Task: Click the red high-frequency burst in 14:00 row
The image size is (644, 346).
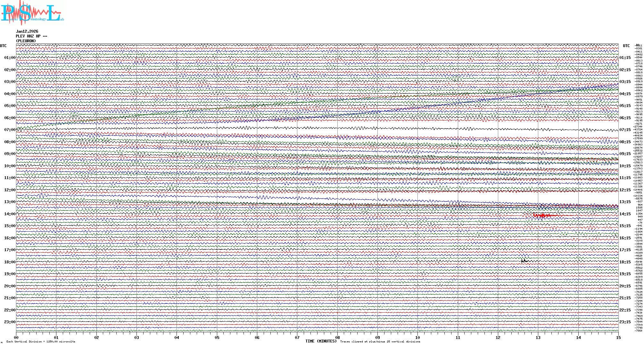Action: [542, 215]
